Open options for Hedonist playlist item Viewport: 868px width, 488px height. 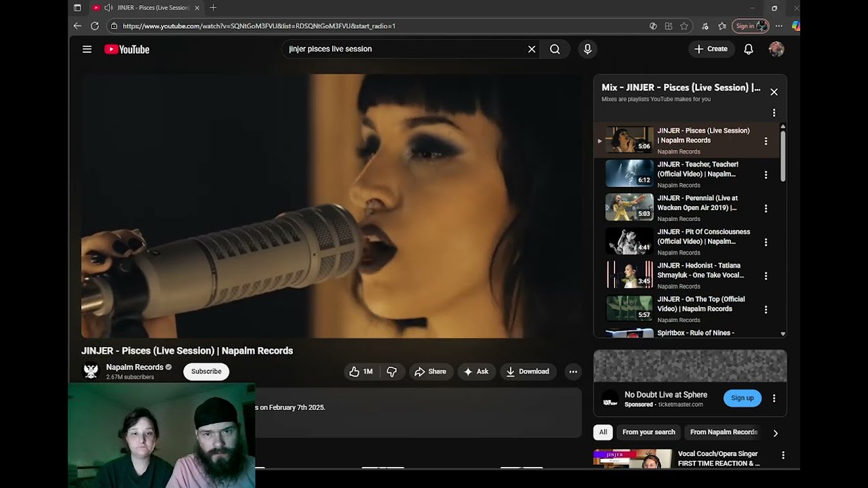(766, 276)
